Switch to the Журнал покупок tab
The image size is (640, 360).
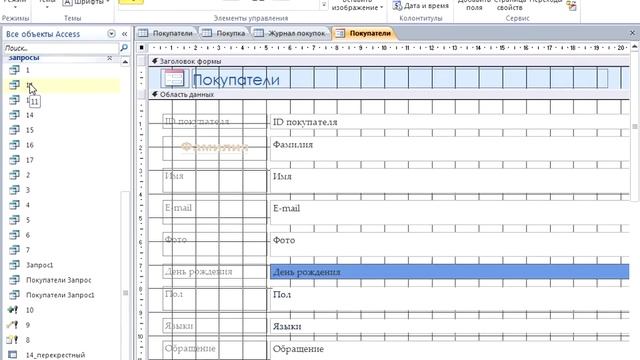tap(291, 33)
